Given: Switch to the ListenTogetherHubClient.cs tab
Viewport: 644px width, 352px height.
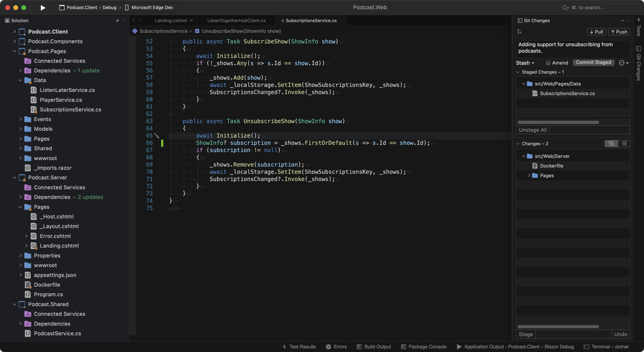Looking at the screenshot, I should [x=236, y=21].
